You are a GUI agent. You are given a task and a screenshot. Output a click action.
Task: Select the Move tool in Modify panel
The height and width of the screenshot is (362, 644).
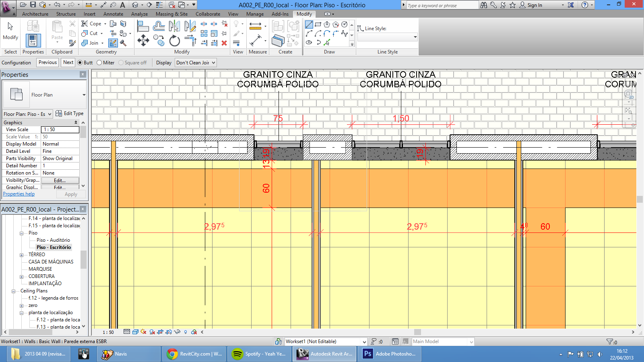(143, 40)
